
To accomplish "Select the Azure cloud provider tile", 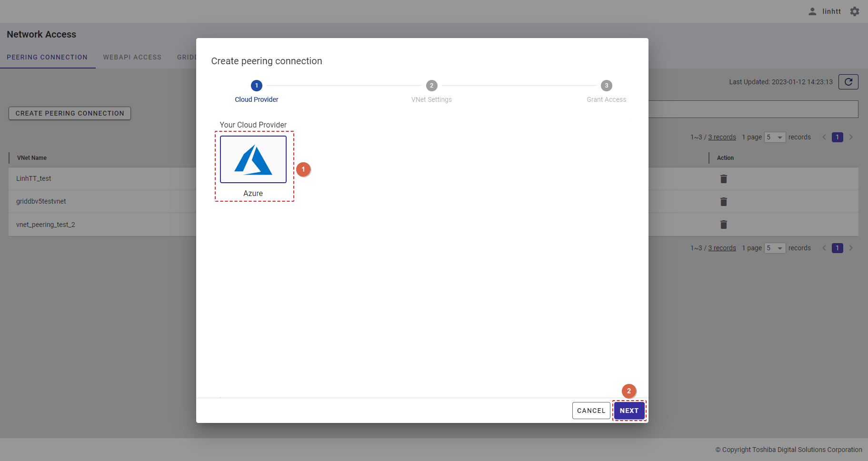I will coord(253,160).
